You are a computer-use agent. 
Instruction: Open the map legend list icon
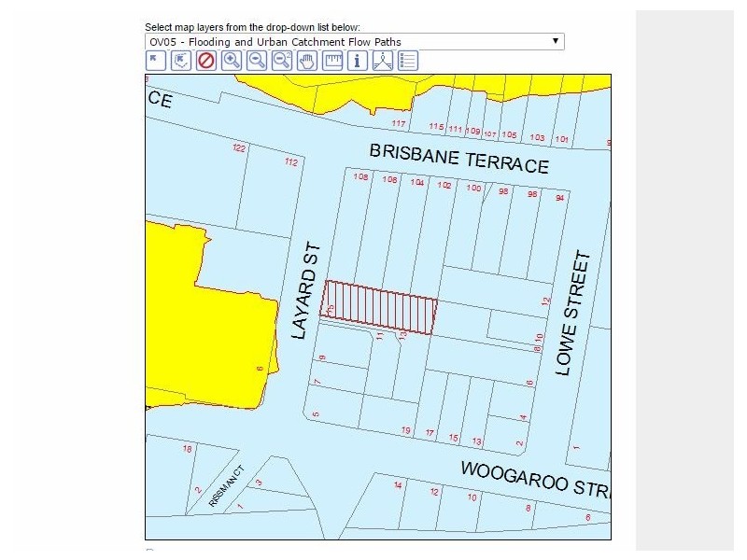coord(408,61)
